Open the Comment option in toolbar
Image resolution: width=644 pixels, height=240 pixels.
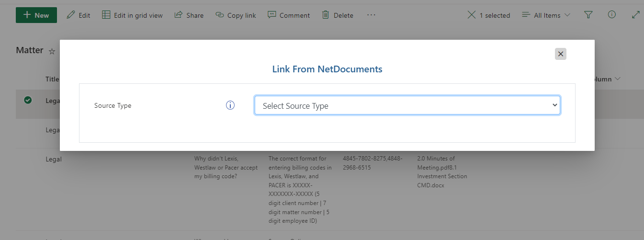click(289, 15)
